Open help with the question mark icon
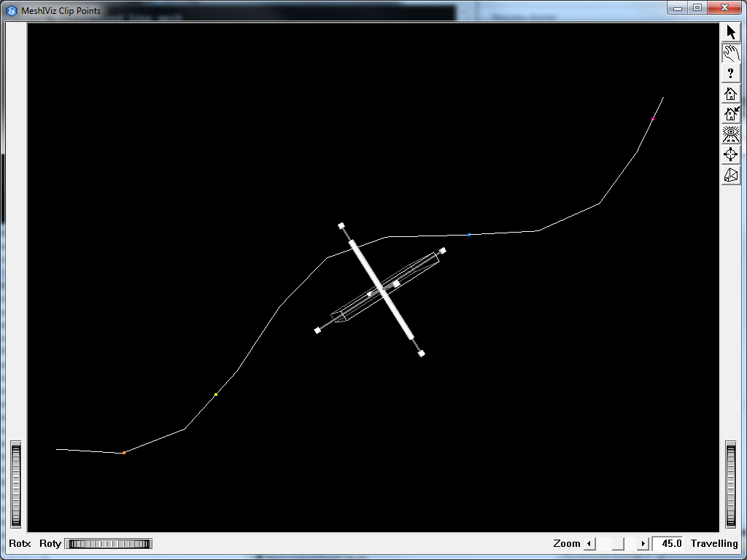Screen dimensions: 747x560 pyautogui.click(x=731, y=73)
